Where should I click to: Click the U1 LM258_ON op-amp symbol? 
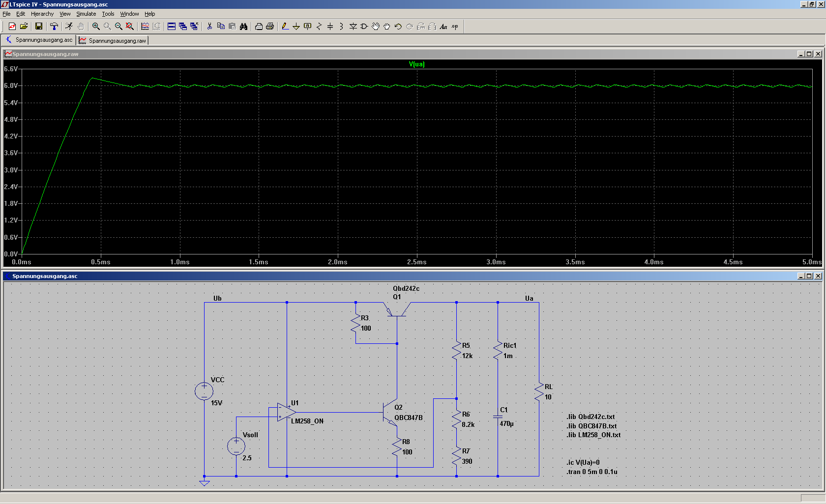point(287,412)
